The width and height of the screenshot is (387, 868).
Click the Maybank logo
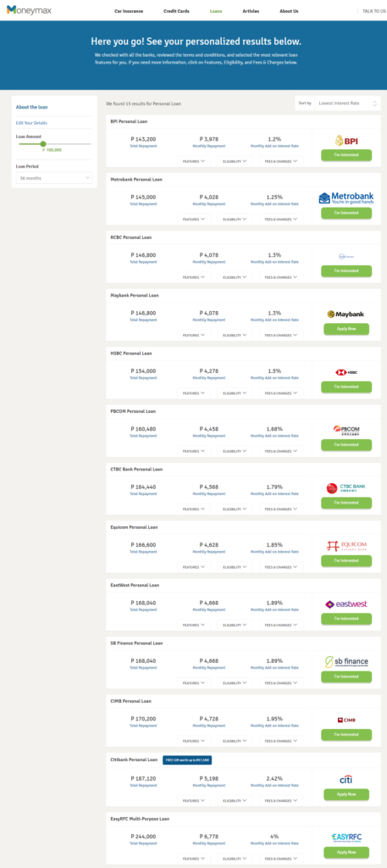pyautogui.click(x=346, y=314)
